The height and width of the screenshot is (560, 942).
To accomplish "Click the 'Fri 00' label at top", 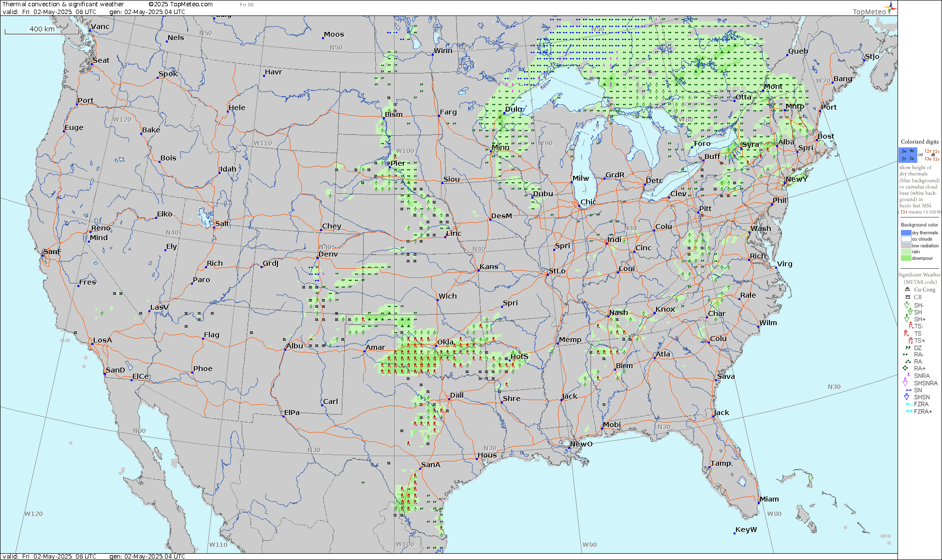I will (247, 4).
